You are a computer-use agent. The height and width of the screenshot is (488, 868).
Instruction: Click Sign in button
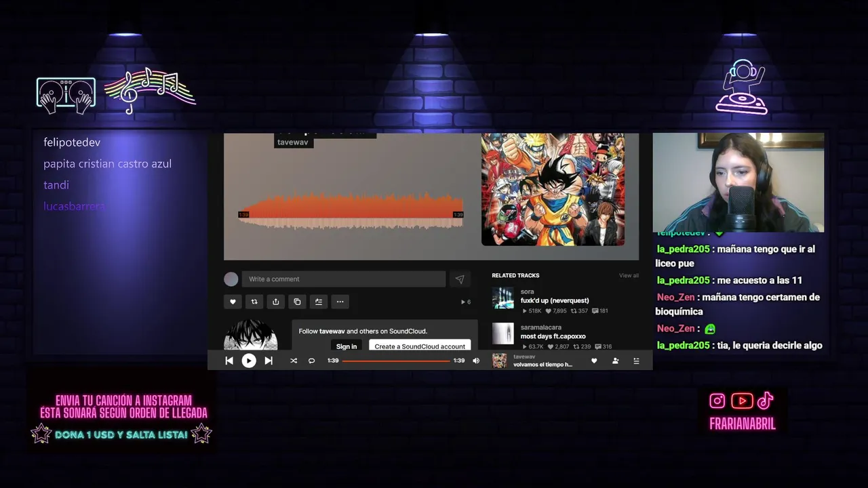pyautogui.click(x=347, y=346)
